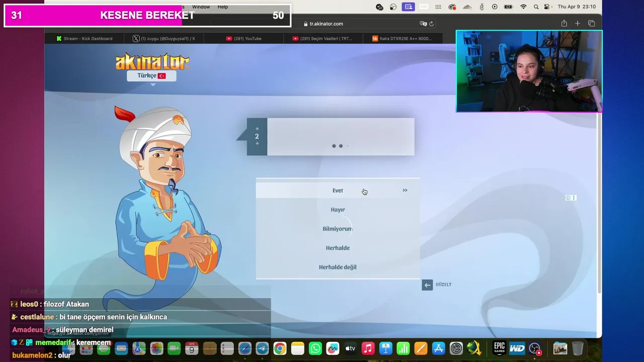The height and width of the screenshot is (362, 644).
Task: Reload the Akinator page
Action: pyautogui.click(x=431, y=24)
